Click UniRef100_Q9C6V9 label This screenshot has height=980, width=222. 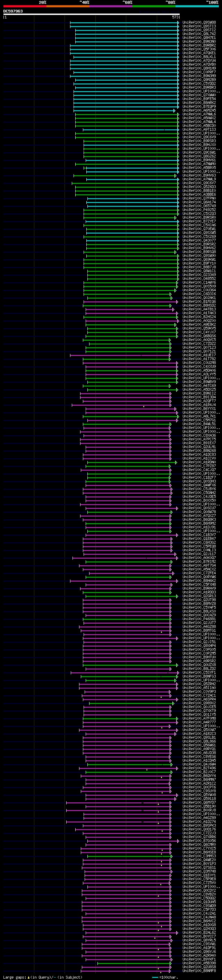coord(199,137)
